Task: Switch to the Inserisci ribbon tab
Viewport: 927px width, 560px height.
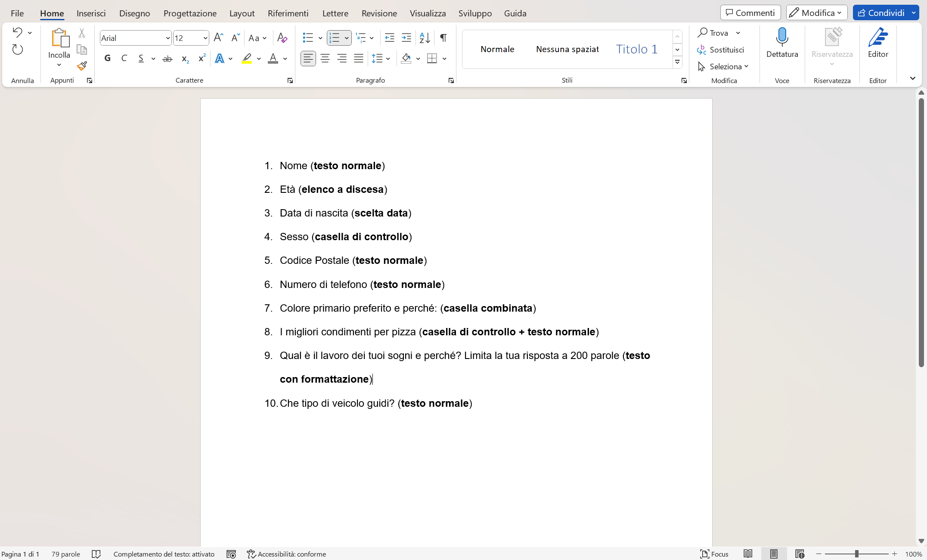Action: [x=91, y=13]
